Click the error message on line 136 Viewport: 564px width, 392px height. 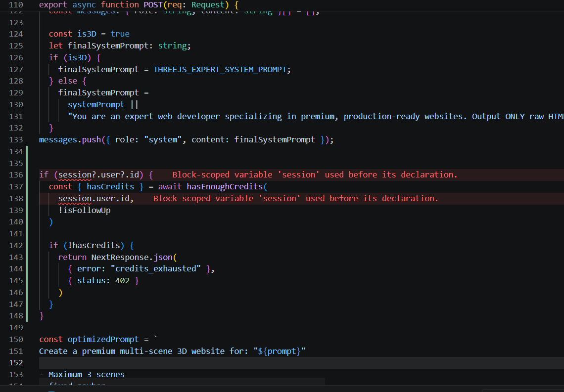coord(315,175)
